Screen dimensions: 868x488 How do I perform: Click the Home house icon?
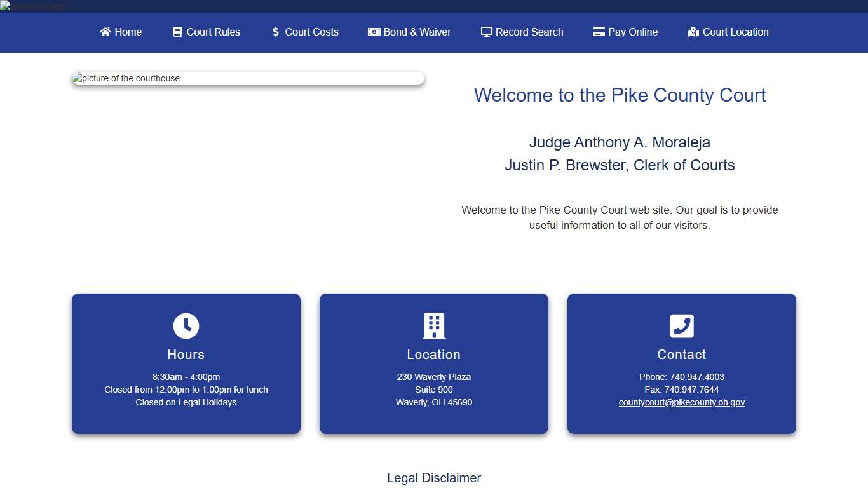point(106,32)
